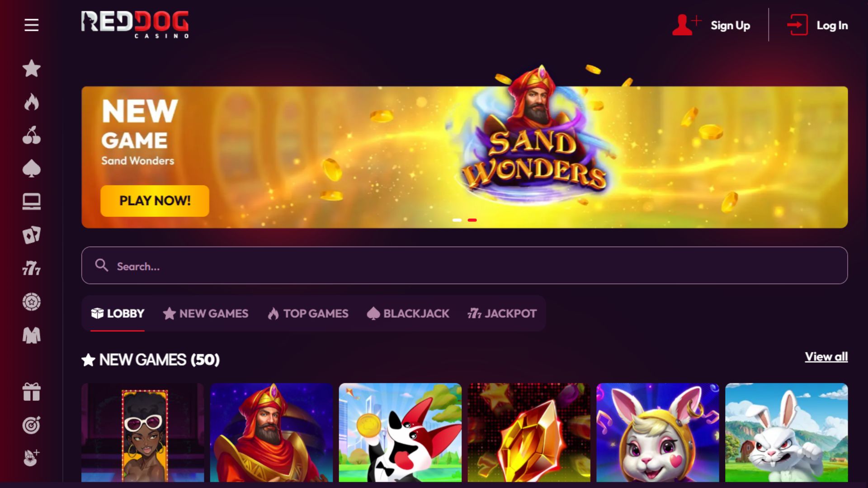The height and width of the screenshot is (488, 868).
Task: Open the 777 jackpot icon in the sidebar
Action: click(31, 268)
